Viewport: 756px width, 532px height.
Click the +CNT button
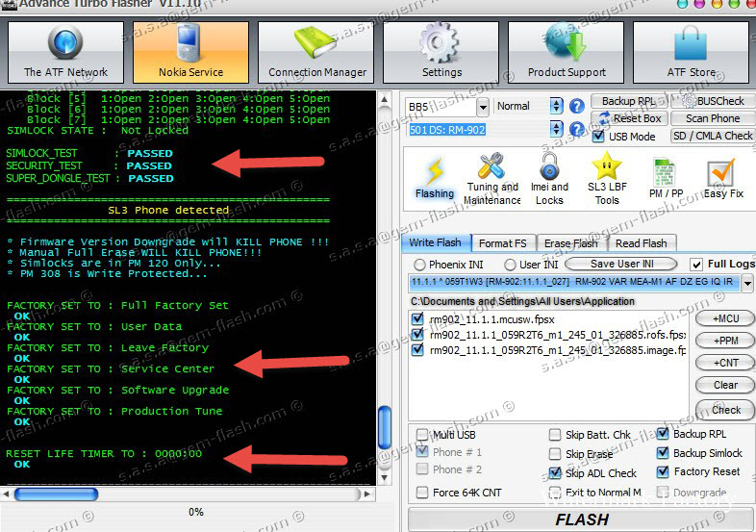(724, 363)
